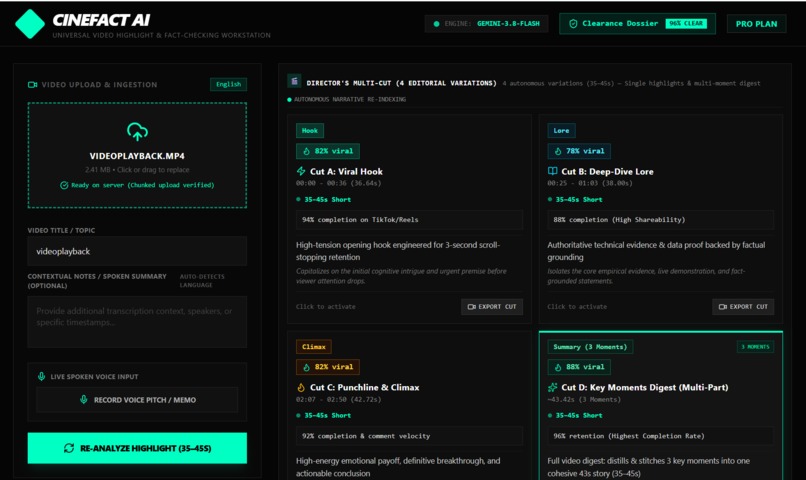806x480 pixels.
Task: Click the green checkmark upload-verified icon
Action: pyautogui.click(x=64, y=185)
